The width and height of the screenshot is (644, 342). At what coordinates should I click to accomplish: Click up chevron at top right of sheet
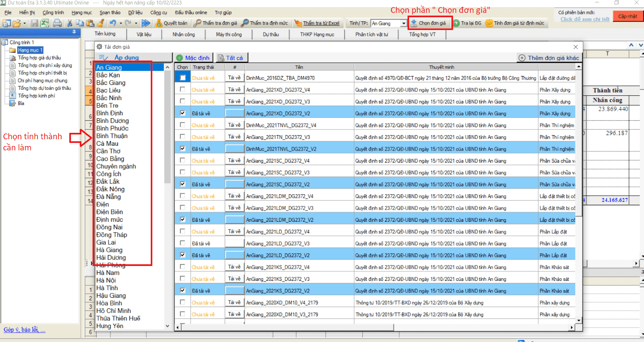click(631, 45)
